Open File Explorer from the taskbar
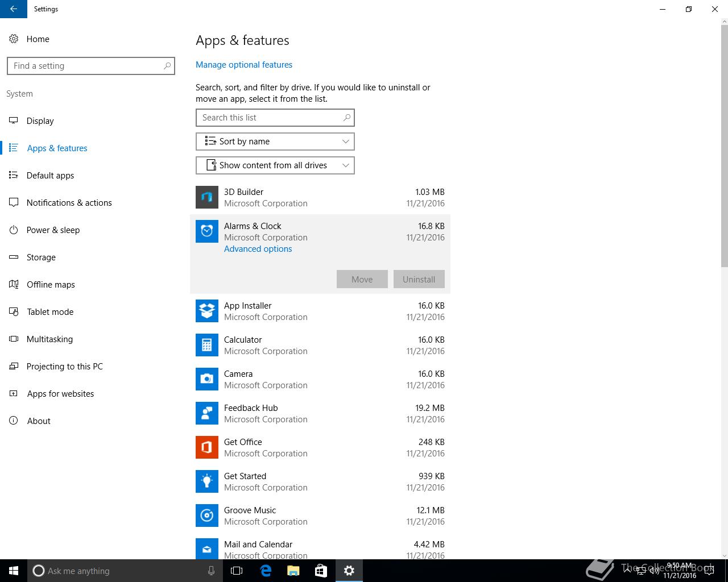Image resolution: width=728 pixels, height=582 pixels. click(293, 571)
